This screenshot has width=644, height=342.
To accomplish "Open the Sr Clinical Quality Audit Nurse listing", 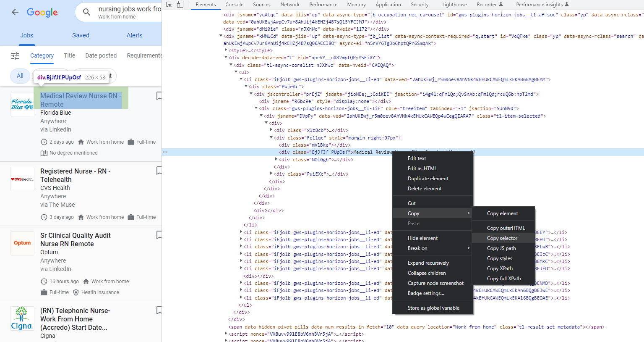I will (76, 239).
